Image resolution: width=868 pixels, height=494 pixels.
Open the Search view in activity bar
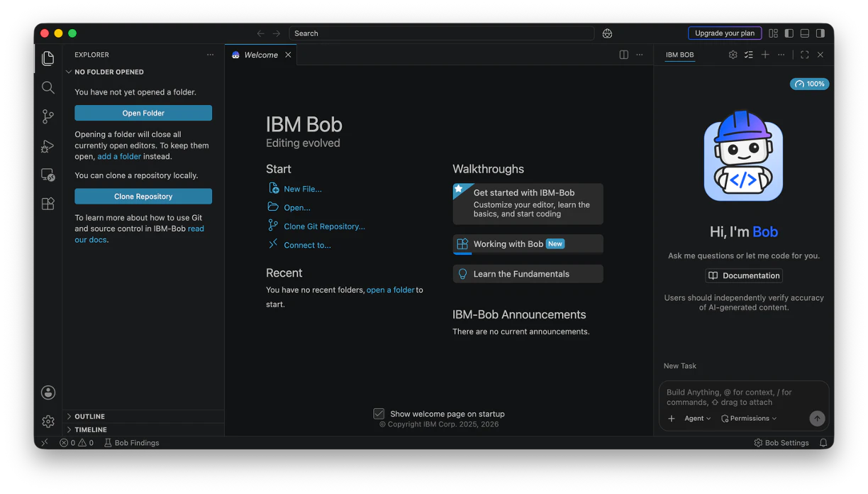(48, 87)
